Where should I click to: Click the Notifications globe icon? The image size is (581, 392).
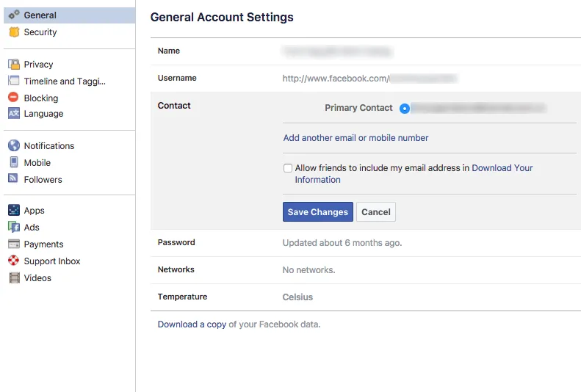click(x=14, y=146)
